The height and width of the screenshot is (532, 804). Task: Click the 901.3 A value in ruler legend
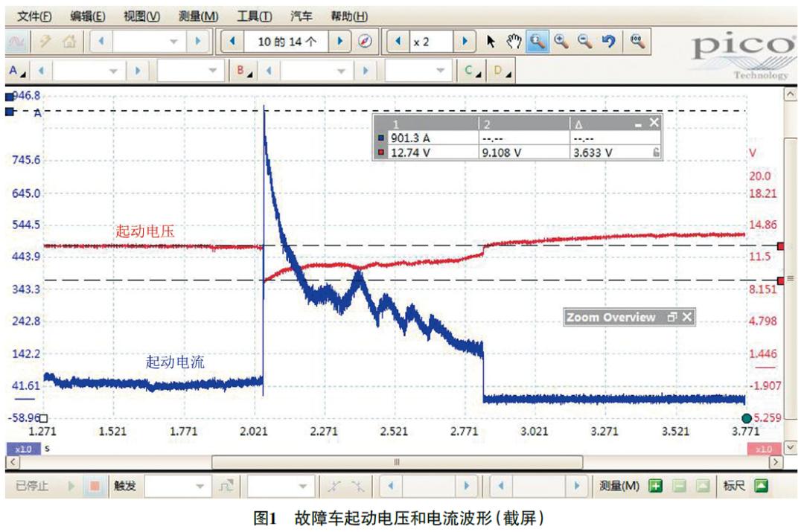tap(410, 138)
